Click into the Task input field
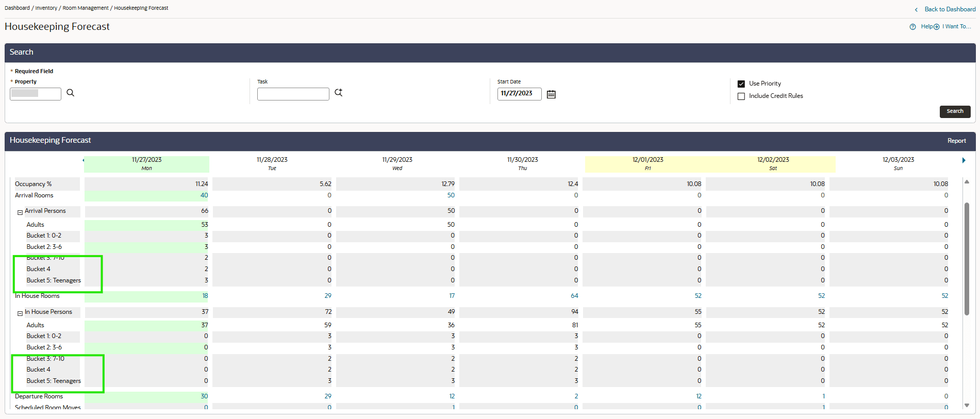 click(293, 94)
